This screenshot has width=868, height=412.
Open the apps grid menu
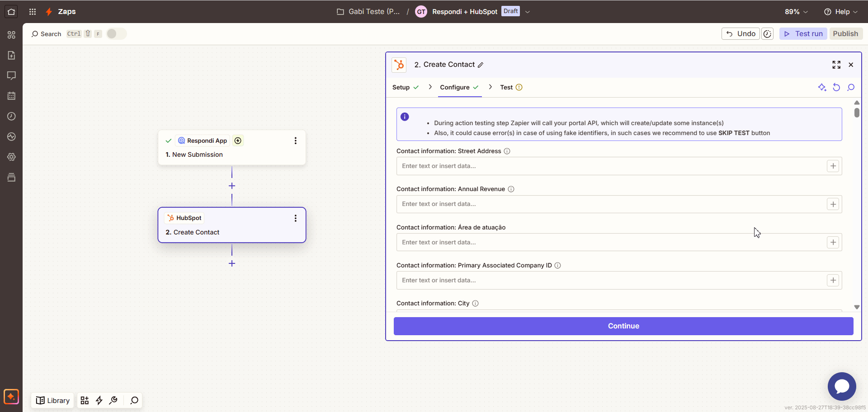coord(33,12)
